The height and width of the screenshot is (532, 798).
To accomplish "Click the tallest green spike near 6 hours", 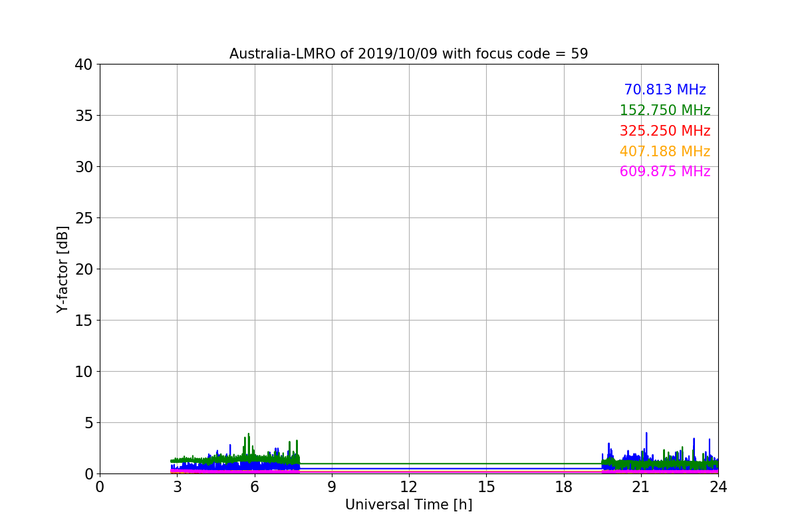I will pos(249,436).
